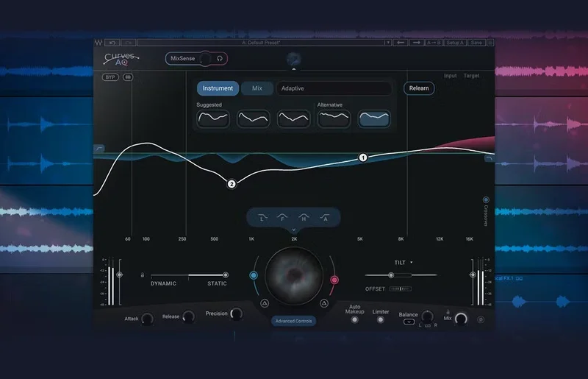Open the Adaptive profile dropdown
The height and width of the screenshot is (379, 588).
tap(334, 88)
